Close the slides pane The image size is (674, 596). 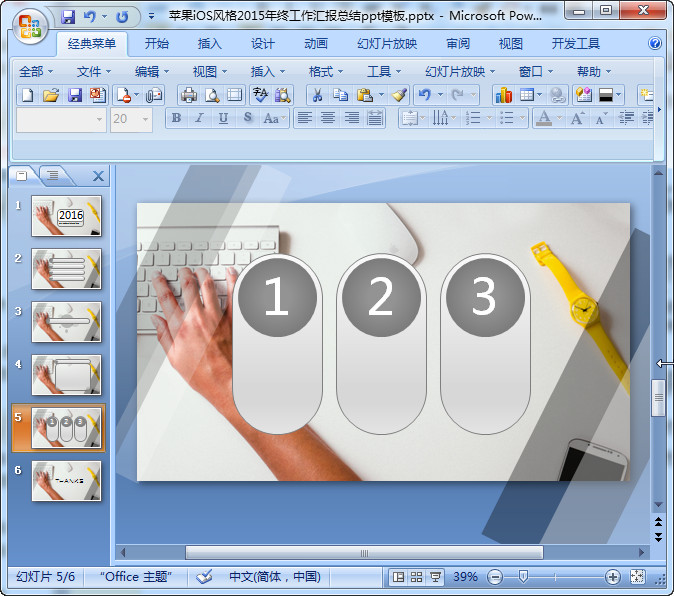point(98,176)
